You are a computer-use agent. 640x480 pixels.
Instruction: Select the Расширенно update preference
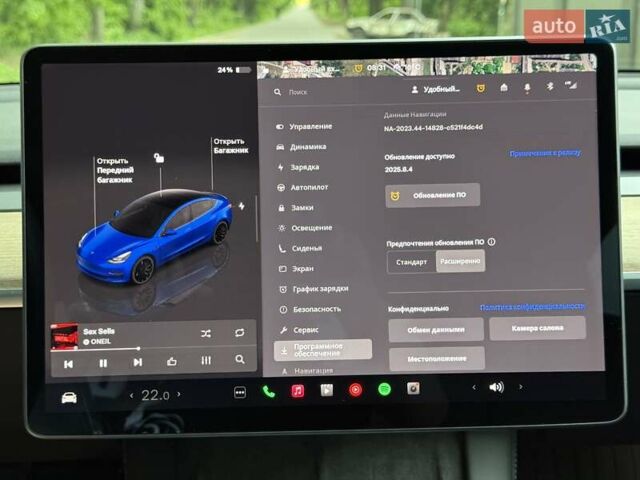(x=461, y=262)
